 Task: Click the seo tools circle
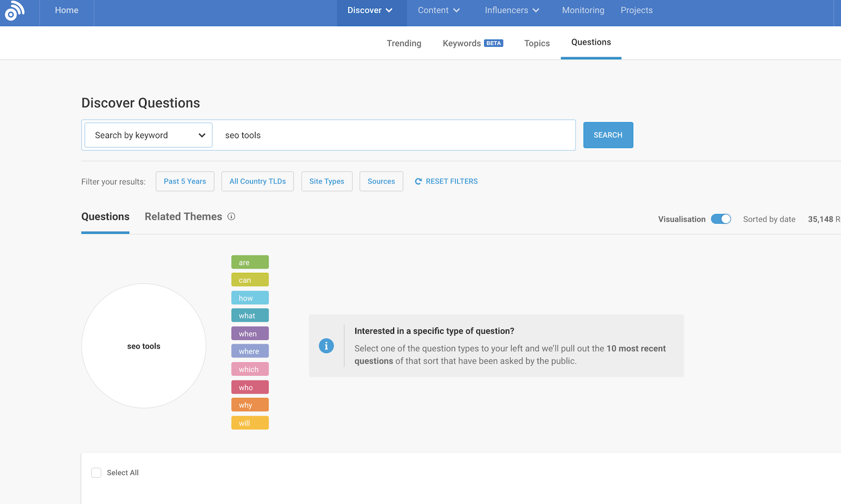[143, 346]
